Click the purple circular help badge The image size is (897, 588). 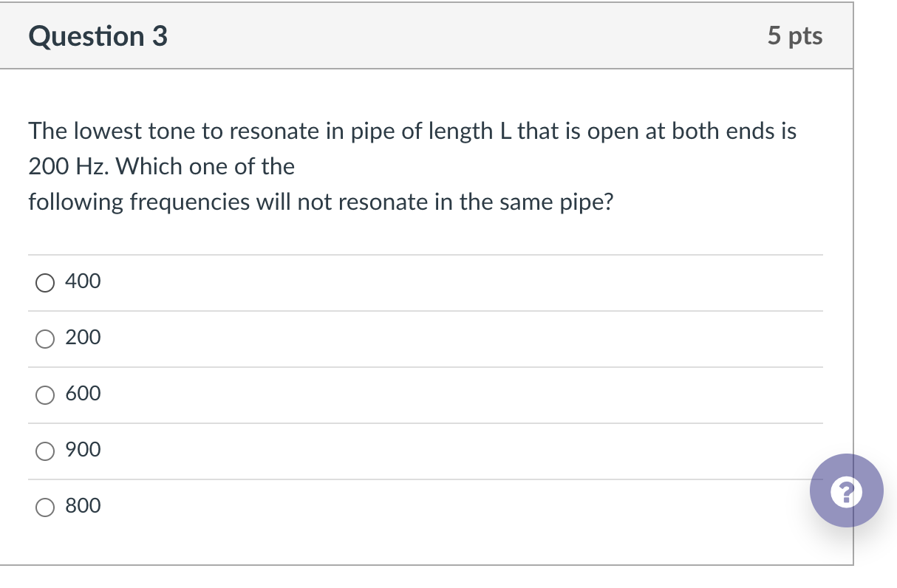(x=847, y=490)
